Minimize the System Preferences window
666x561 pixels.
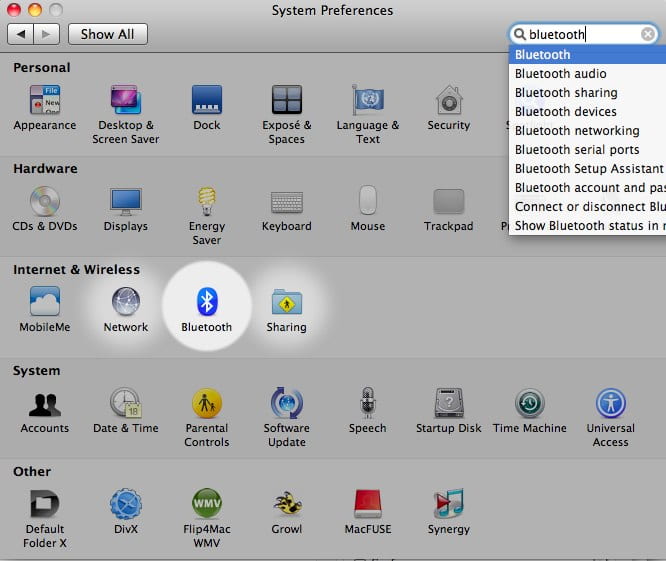tap(35, 9)
